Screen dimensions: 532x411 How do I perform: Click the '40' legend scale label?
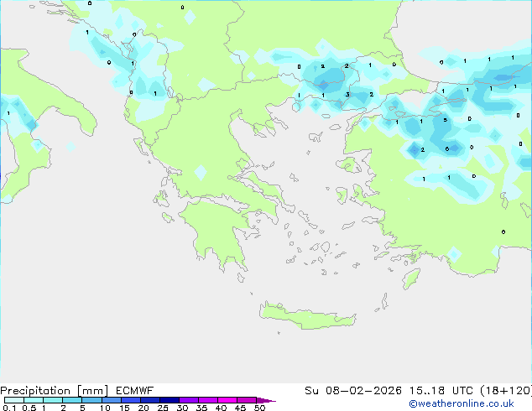pyautogui.click(x=222, y=408)
